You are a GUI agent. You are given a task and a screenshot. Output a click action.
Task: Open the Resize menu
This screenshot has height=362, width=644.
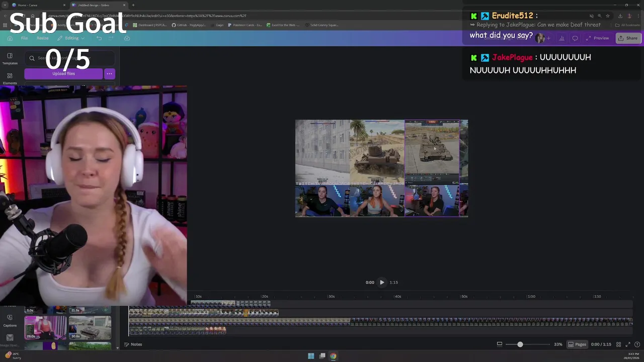coord(42,38)
